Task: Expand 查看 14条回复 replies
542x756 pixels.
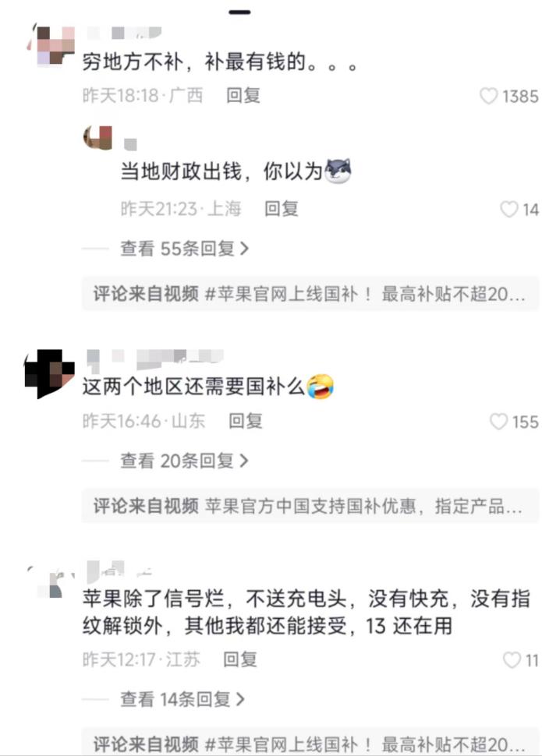Action: (182, 699)
